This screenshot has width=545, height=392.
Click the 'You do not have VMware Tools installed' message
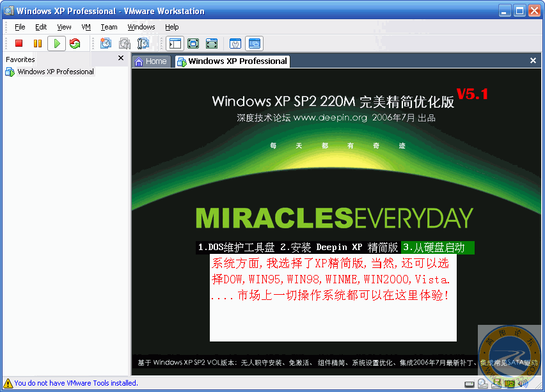76,383
